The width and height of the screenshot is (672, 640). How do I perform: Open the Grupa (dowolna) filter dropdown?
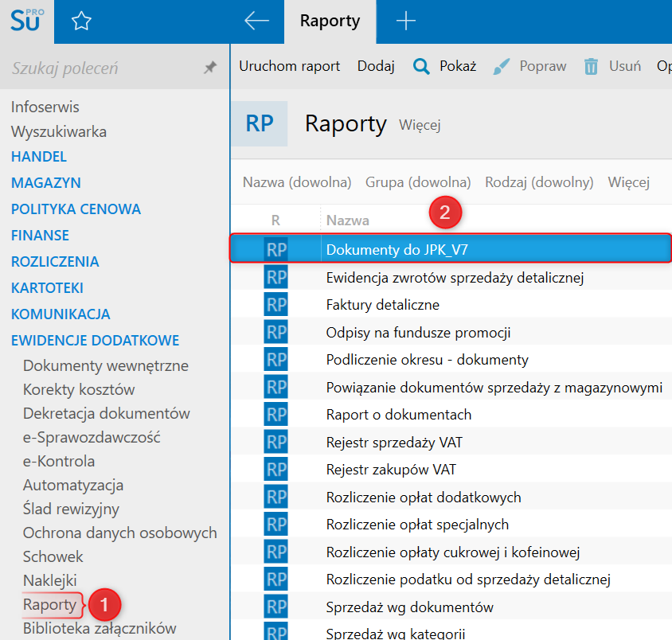[418, 182]
